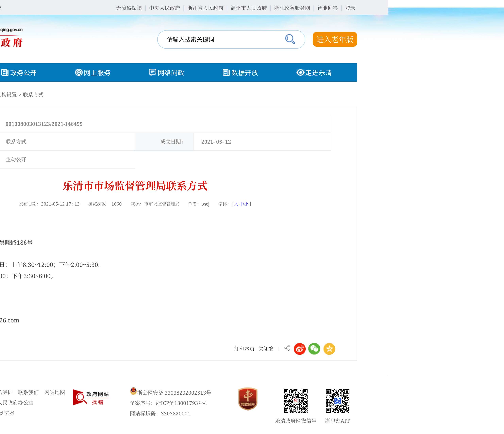
Task: Click the magnifying glass search icon
Action: click(x=290, y=39)
